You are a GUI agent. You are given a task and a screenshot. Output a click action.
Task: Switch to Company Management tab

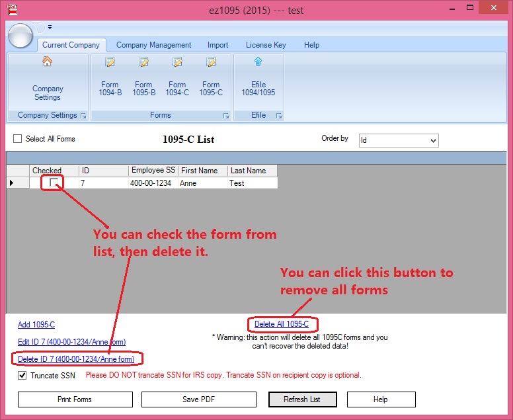[154, 45]
